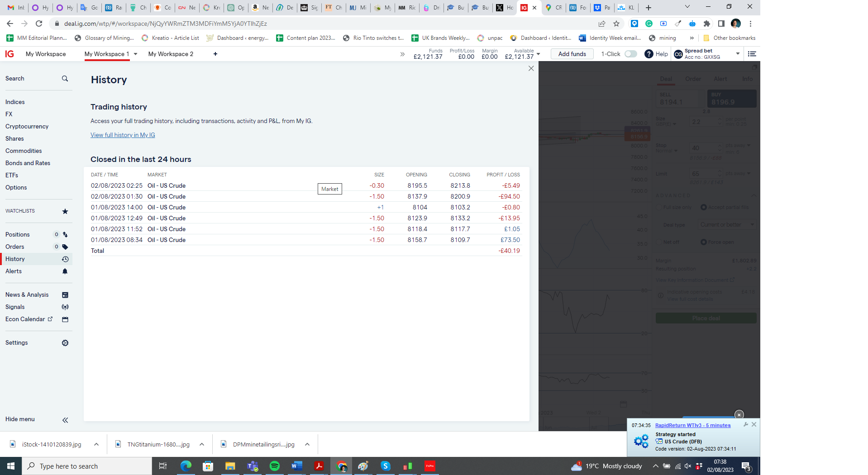The width and height of the screenshot is (868, 475).
Task: Click the IG logo in the header
Action: point(10,54)
